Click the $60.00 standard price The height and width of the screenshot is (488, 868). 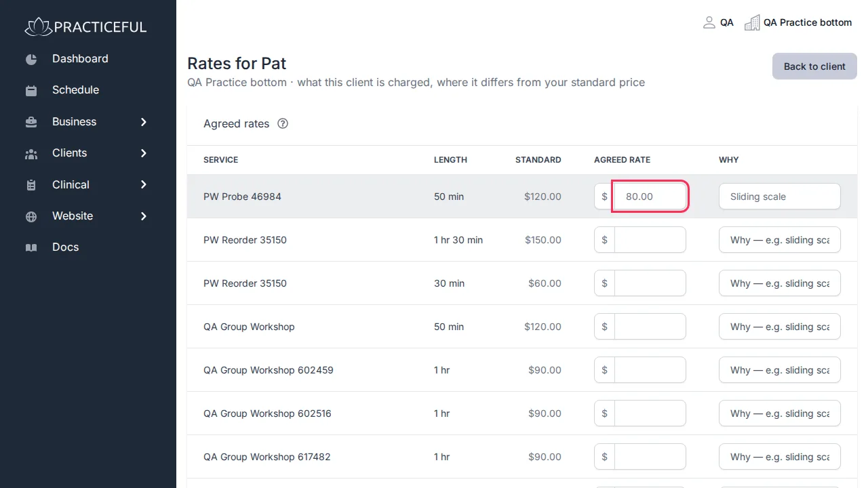click(x=545, y=283)
